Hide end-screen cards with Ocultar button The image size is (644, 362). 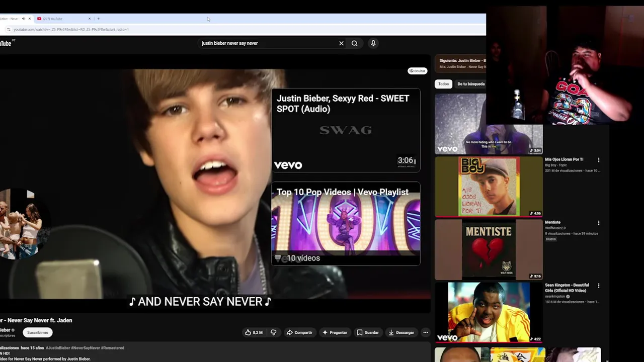tap(417, 71)
